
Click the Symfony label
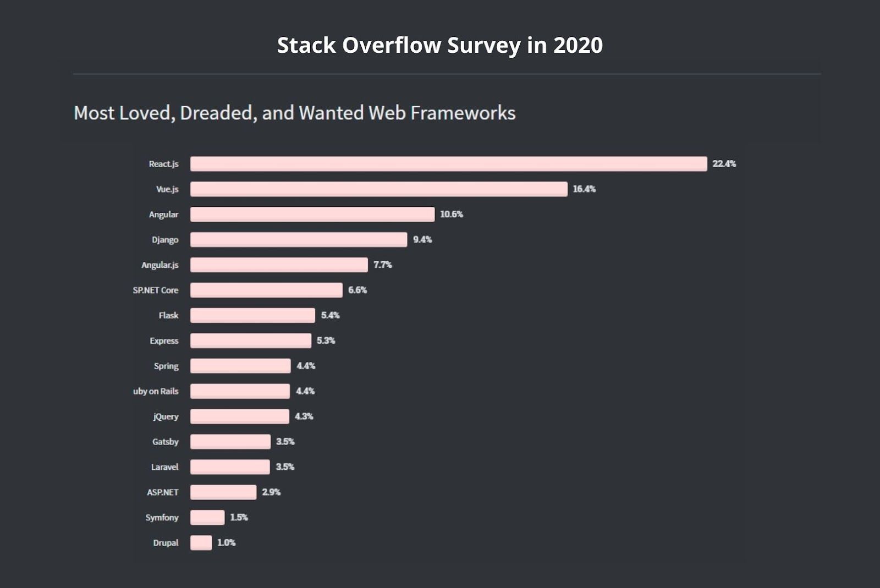tap(162, 518)
